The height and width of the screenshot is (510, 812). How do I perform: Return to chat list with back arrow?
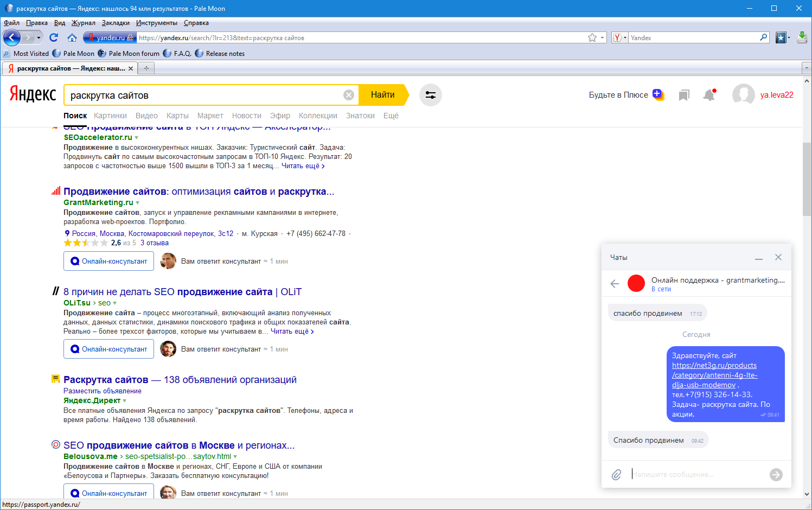[615, 283]
